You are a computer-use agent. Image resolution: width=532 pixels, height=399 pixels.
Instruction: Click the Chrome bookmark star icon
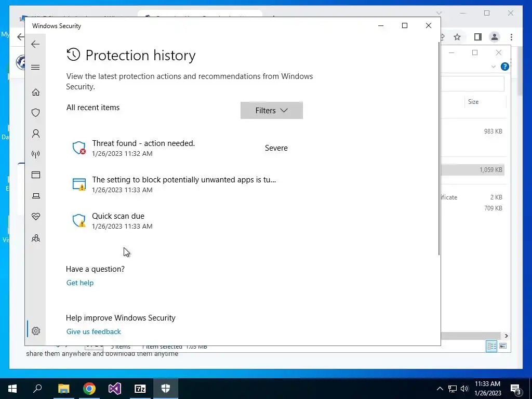click(x=457, y=37)
